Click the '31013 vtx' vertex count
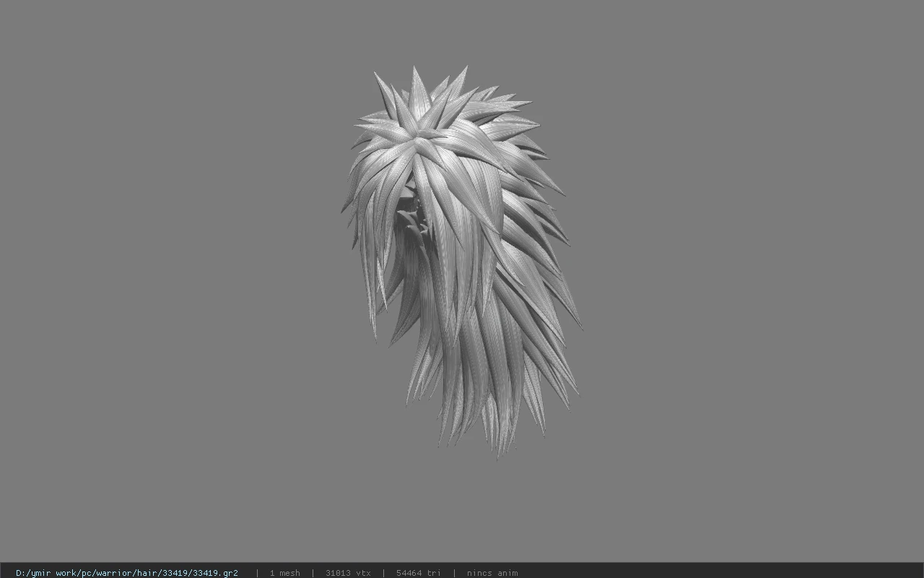Viewport: 924px width, 578px height. pyautogui.click(x=348, y=573)
